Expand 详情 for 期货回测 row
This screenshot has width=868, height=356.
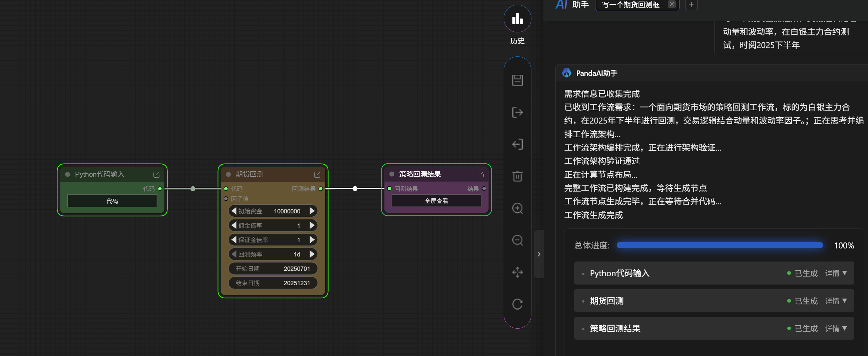[x=836, y=301]
